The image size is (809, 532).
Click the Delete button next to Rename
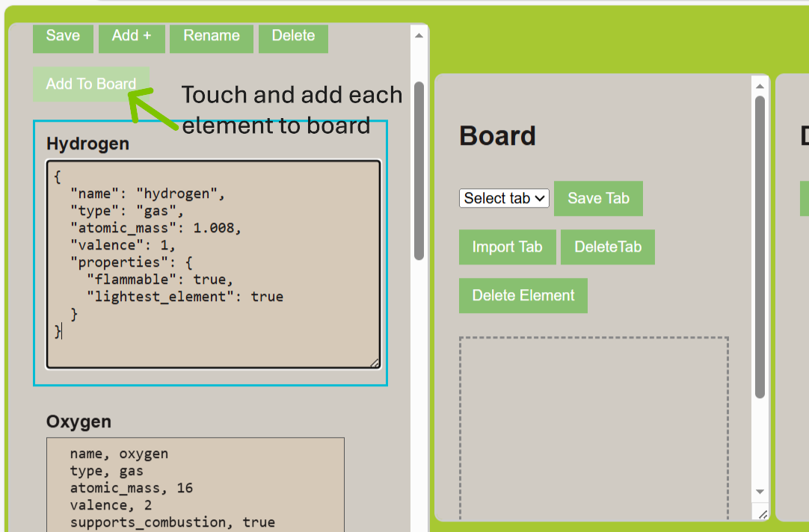(x=293, y=36)
